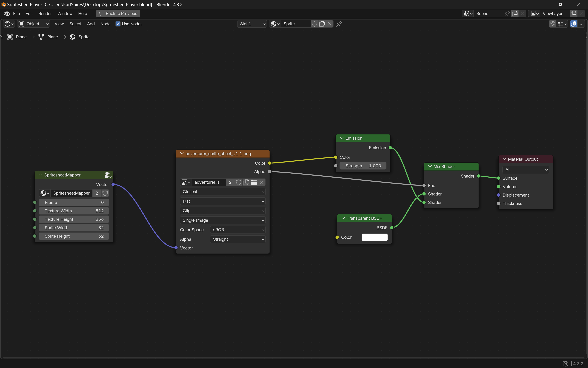Open the editor type selector icon
This screenshot has width=588, height=368.
pos(9,24)
